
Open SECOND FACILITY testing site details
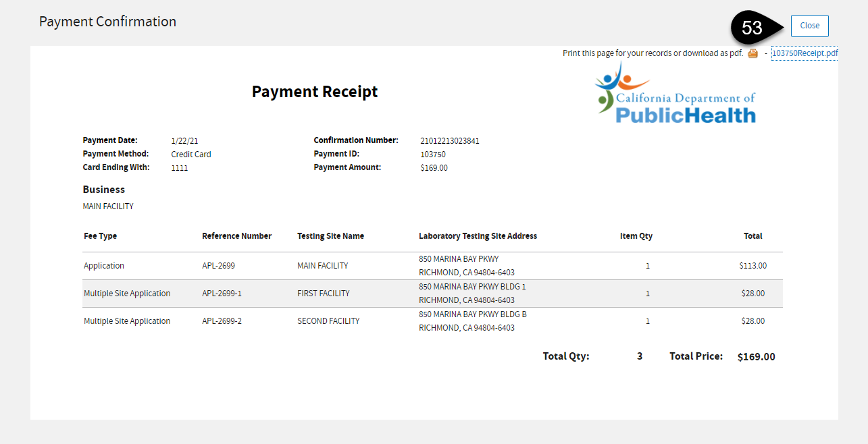(x=328, y=321)
